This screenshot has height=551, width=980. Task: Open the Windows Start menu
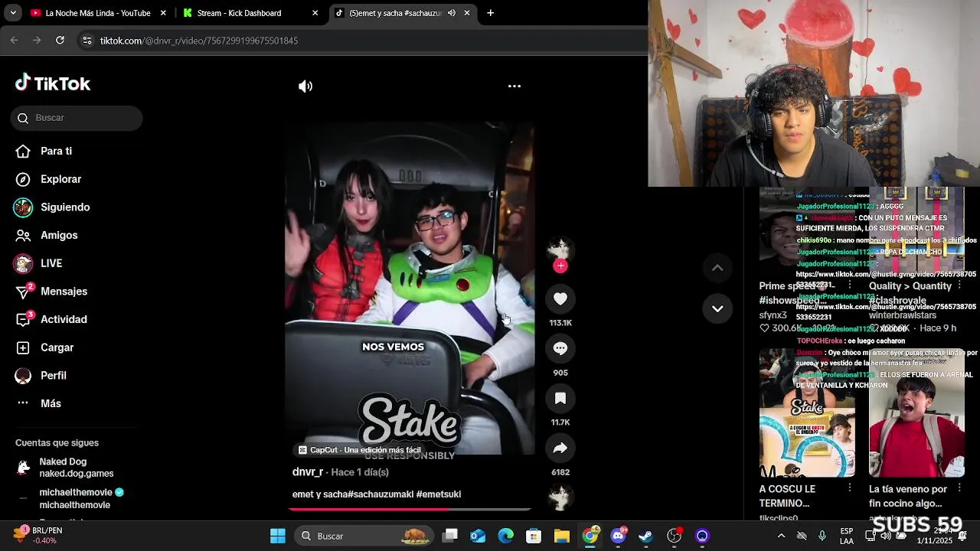click(278, 536)
